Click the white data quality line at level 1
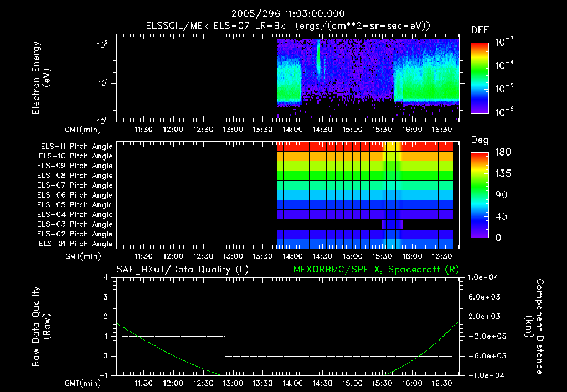567x392 pixels. 173,336
